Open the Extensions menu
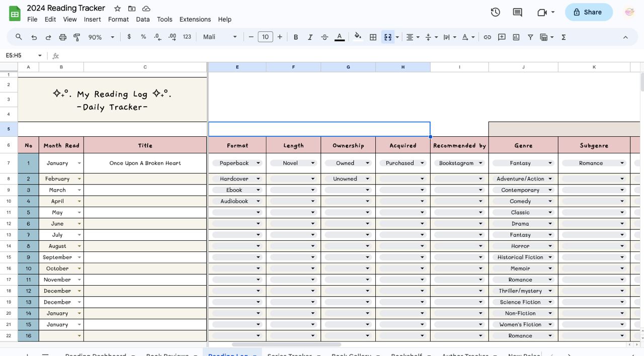The height and width of the screenshot is (356, 644). click(x=195, y=19)
